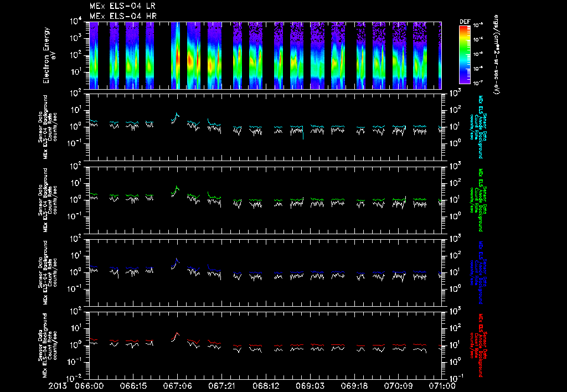The image size is (567, 392).
Task: Select the 'Electron Energy eV' axis label
Action: [x=49, y=55]
